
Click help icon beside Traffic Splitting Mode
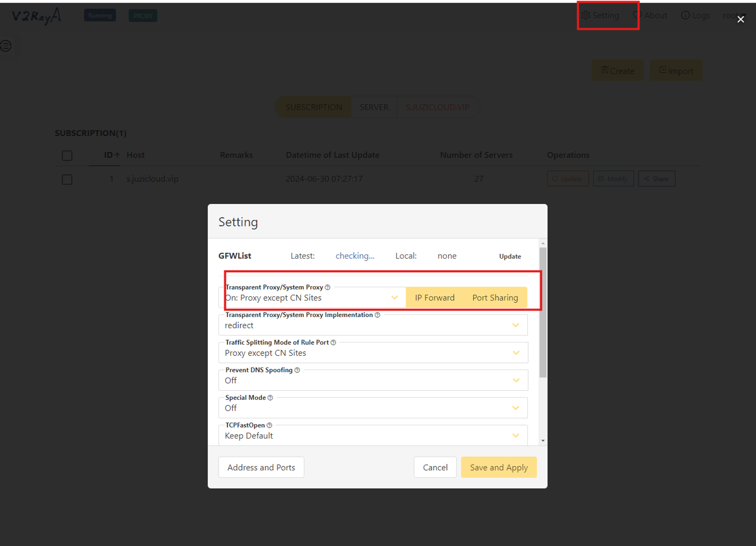click(x=333, y=342)
